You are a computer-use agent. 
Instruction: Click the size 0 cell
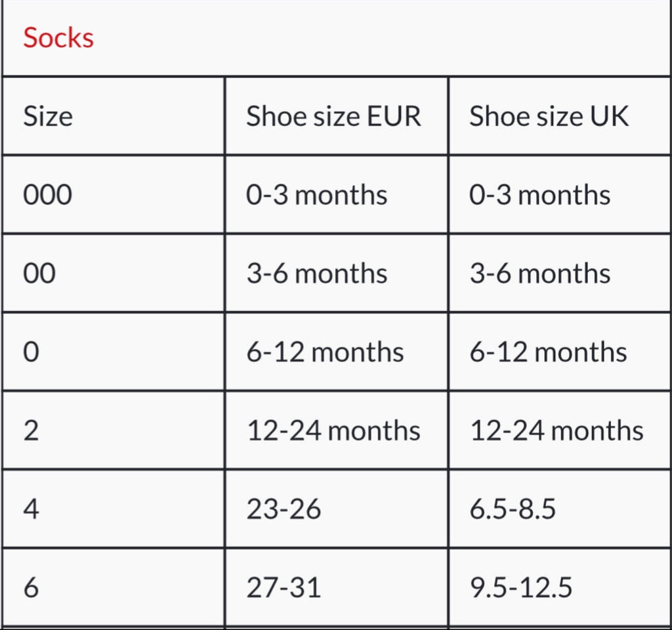[31, 352]
